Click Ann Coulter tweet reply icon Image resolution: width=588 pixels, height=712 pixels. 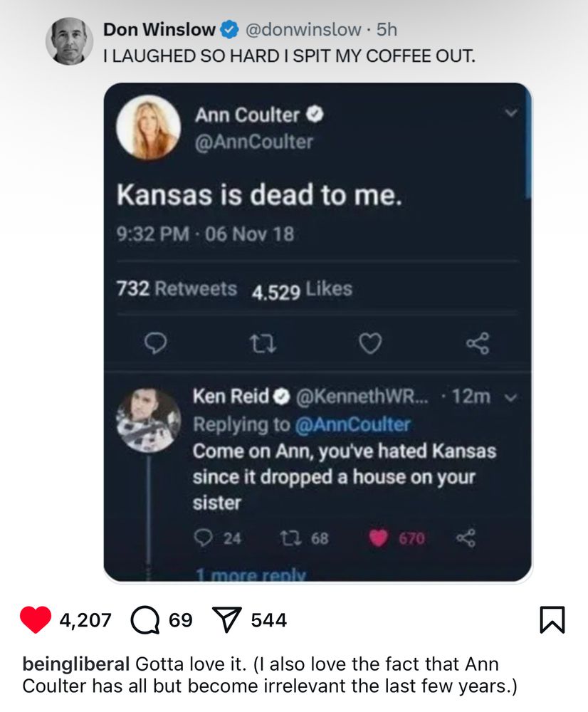coord(155,343)
